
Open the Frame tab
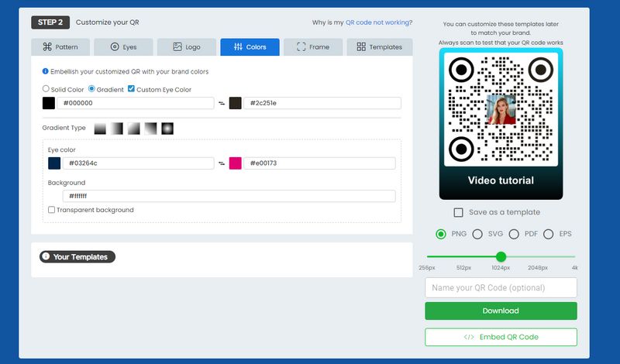tap(313, 47)
